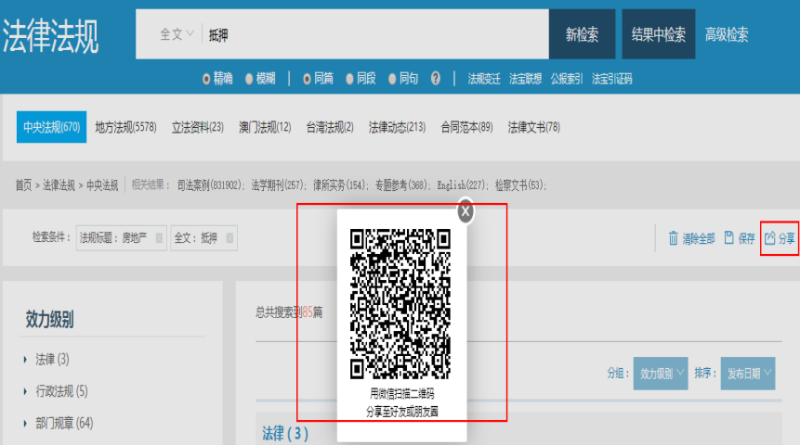Click the WeChat QR code image
This screenshot has height=445, width=800.
[400, 304]
